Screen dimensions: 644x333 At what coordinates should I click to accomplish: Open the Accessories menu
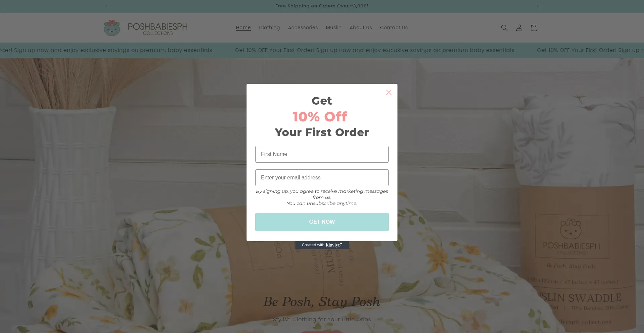pos(303,27)
